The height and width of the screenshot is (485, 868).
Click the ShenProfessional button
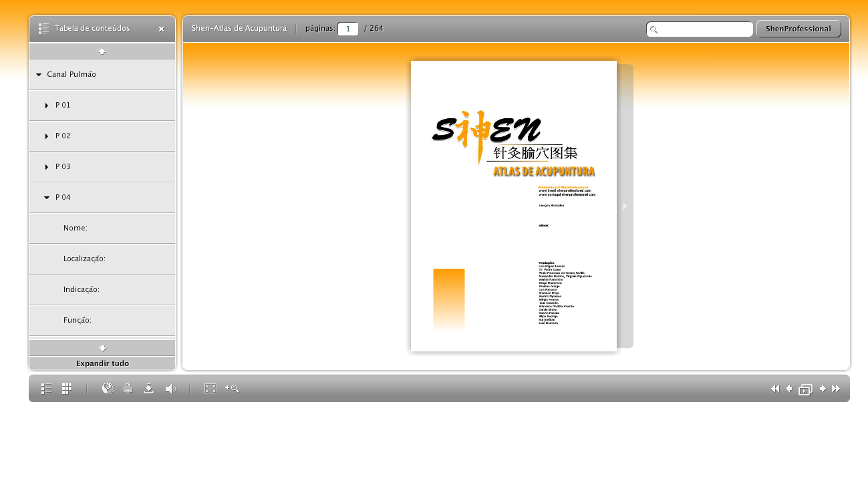799,29
